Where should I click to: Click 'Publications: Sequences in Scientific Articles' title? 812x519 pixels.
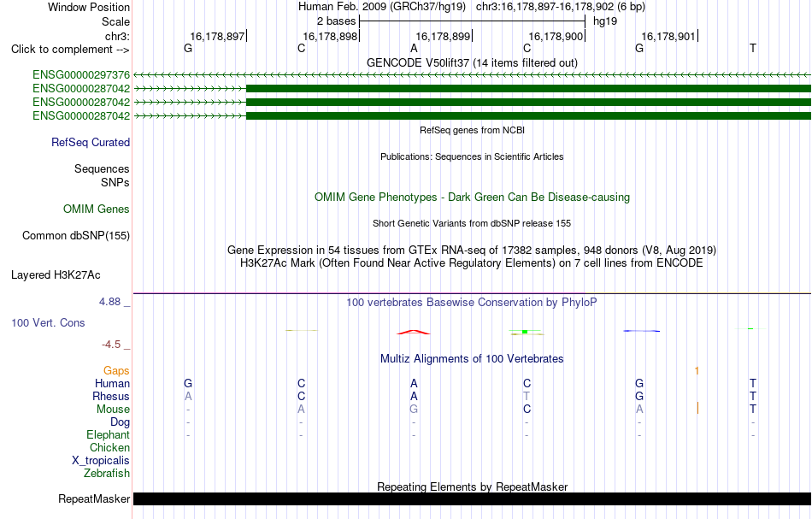click(472, 157)
